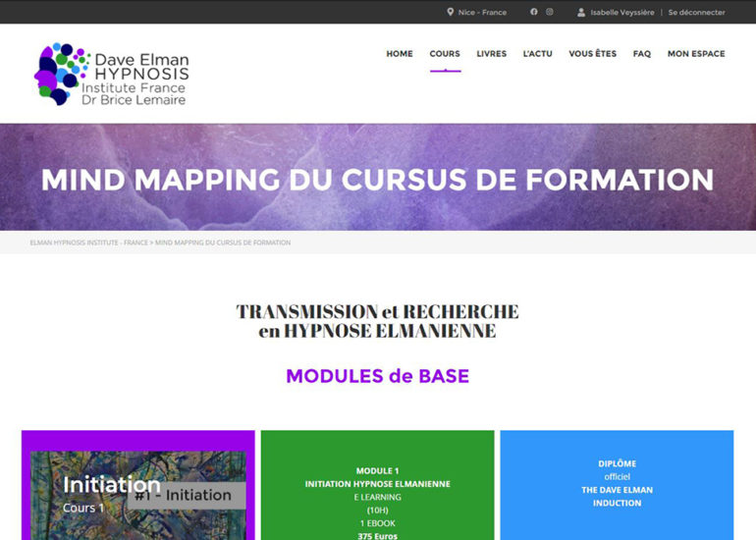This screenshot has width=756, height=540.
Task: Open the green Module 1 Initiation card
Action: (x=378, y=485)
